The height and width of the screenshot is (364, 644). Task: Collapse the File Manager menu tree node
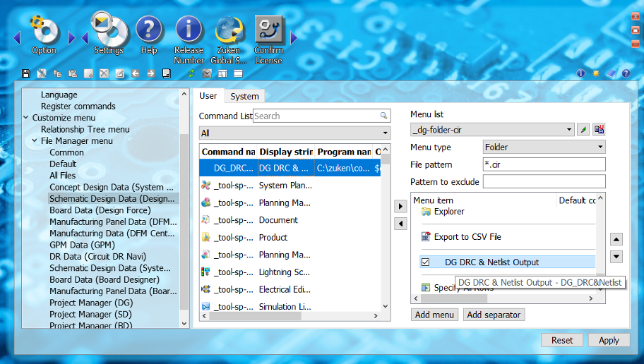(35, 141)
